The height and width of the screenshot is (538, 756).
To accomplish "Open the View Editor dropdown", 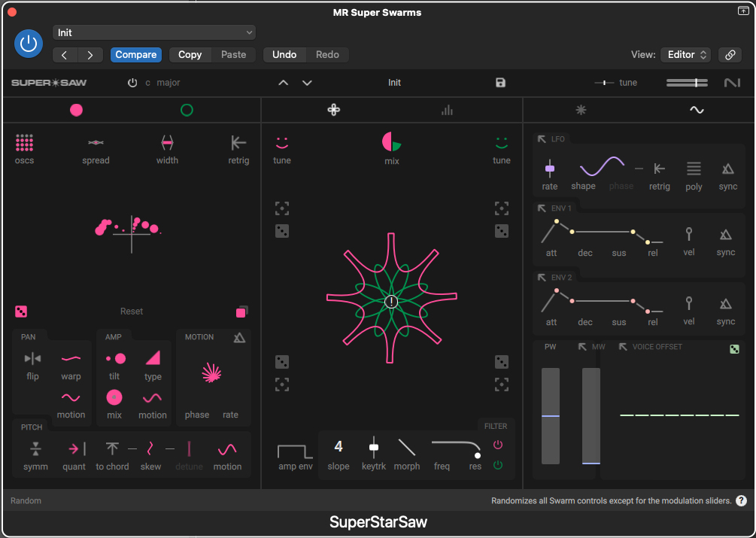I will (685, 54).
